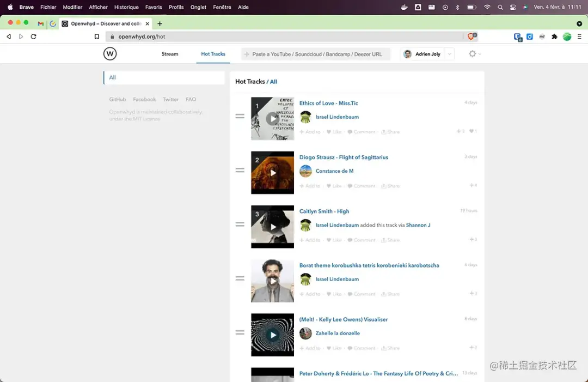Expand the Adrien Joly user menu arrow
The height and width of the screenshot is (382, 588).
[x=450, y=54]
